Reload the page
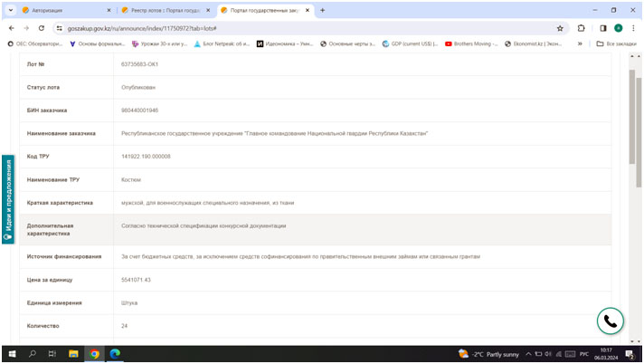 41,28
